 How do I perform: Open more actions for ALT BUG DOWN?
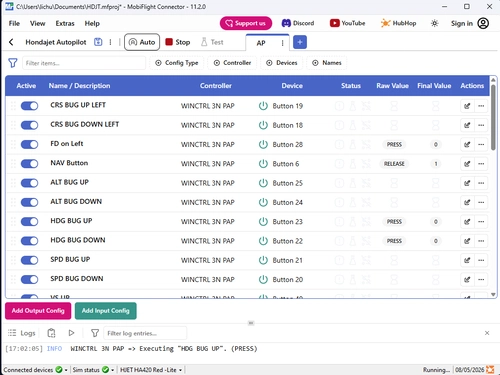481,202
